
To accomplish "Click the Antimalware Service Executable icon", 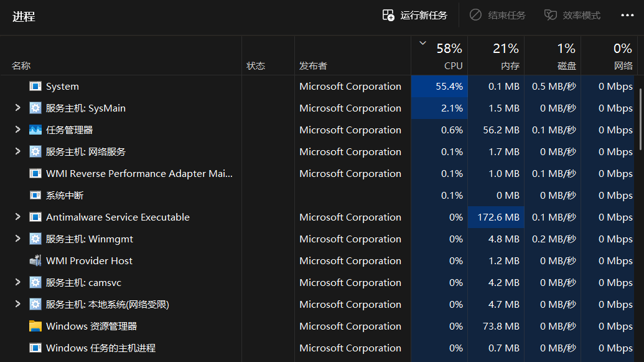I will tap(35, 217).
